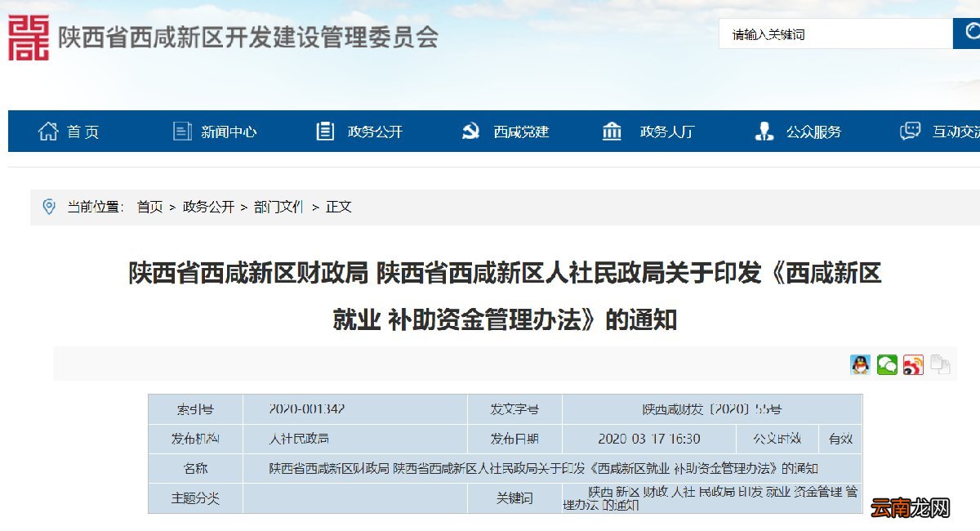
Task: Select the house icon beside 首页
Action: click(50, 131)
